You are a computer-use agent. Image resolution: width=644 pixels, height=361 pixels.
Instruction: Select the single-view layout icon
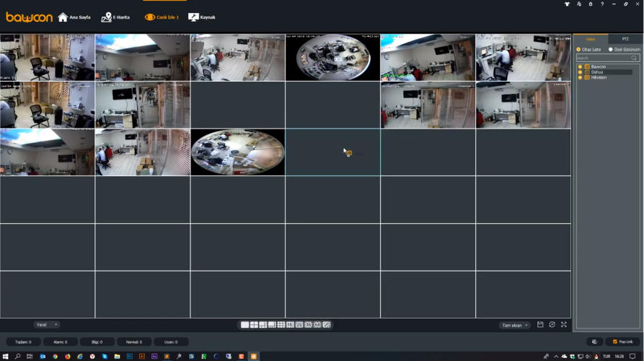point(244,325)
